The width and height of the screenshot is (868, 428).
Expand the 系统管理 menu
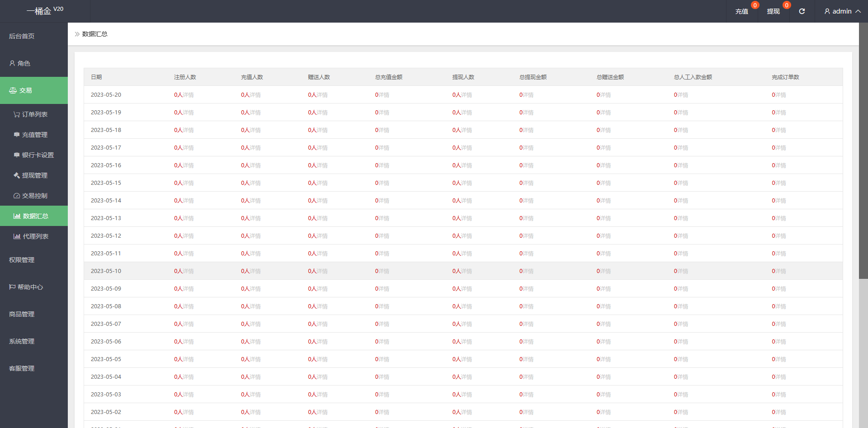[x=34, y=341]
